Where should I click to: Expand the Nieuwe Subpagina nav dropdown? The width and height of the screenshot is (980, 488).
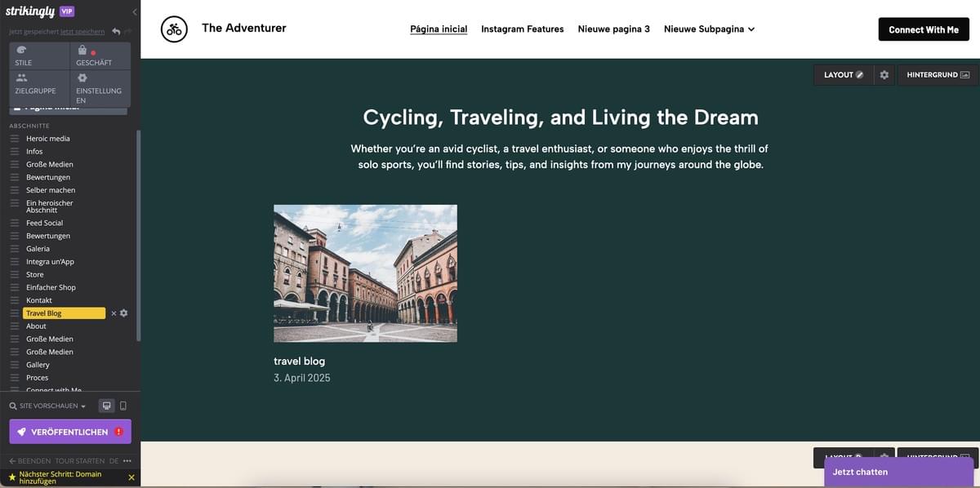point(709,29)
